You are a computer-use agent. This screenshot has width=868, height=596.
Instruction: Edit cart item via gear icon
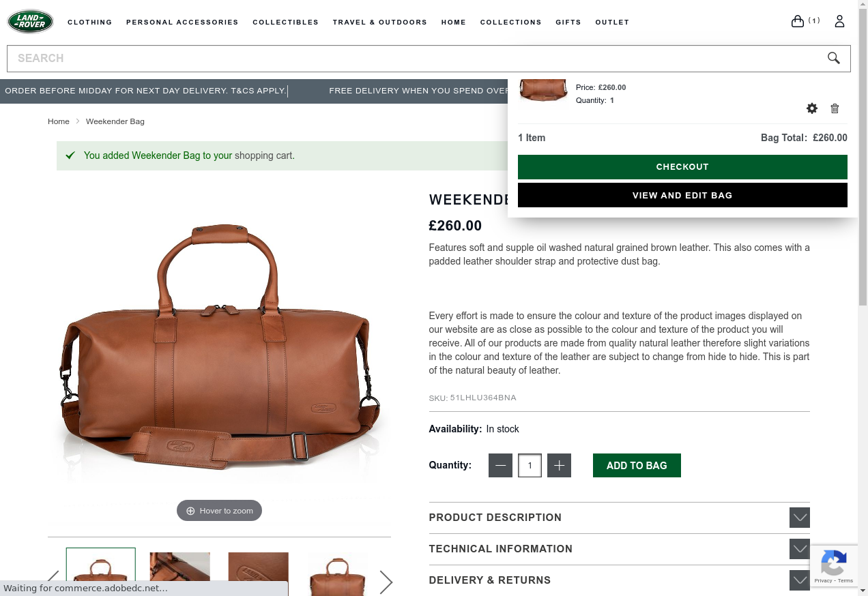[811, 108]
